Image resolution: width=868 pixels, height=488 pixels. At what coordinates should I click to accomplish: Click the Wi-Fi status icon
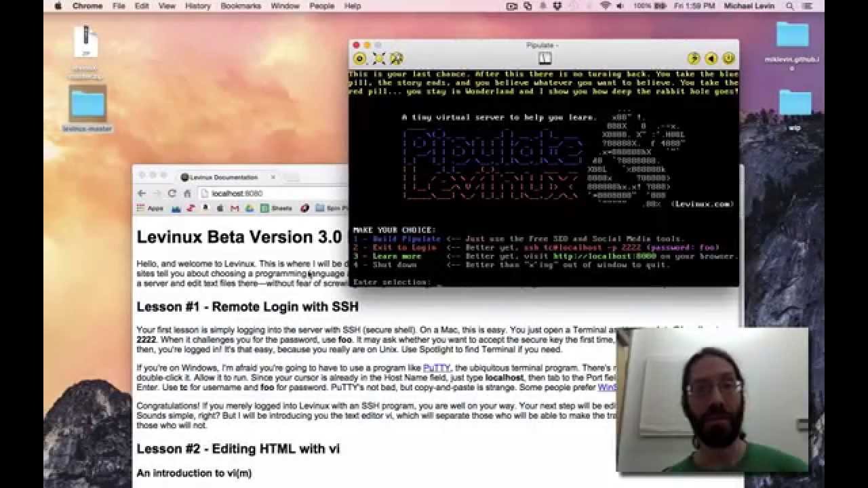[605, 5]
